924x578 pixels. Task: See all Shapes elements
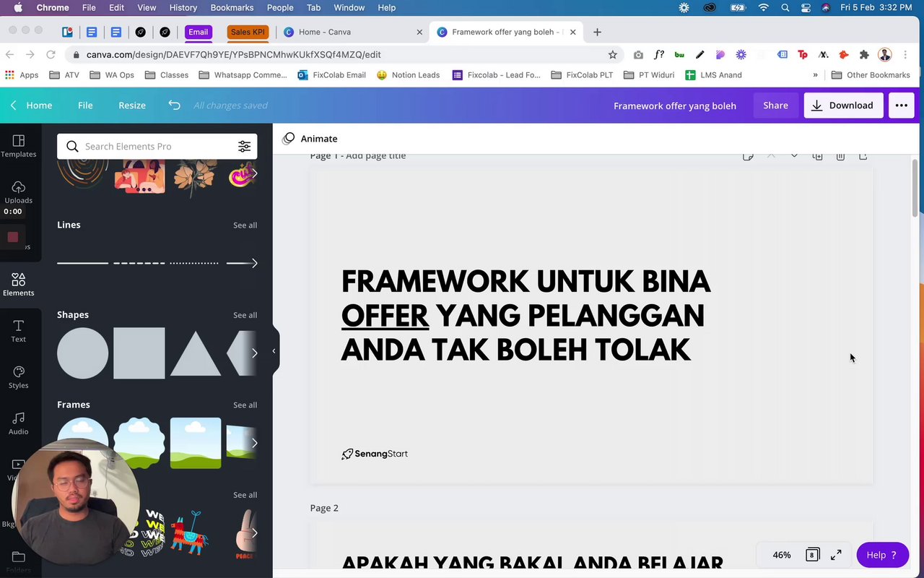click(x=245, y=315)
